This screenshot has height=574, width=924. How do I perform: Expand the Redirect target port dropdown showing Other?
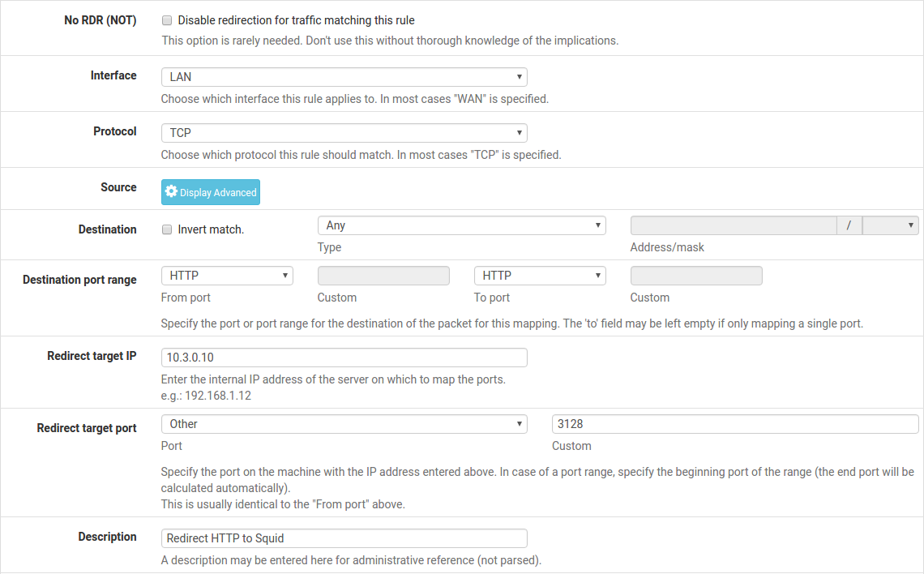(x=344, y=424)
